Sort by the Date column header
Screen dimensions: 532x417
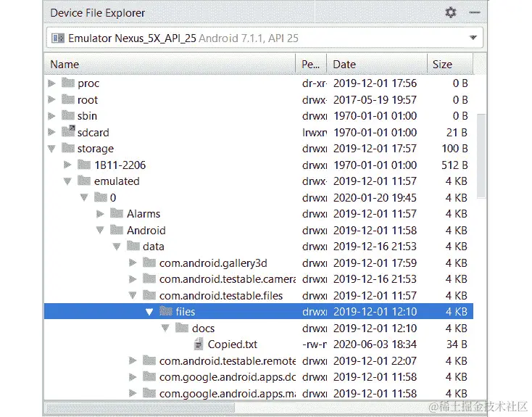coord(377,64)
